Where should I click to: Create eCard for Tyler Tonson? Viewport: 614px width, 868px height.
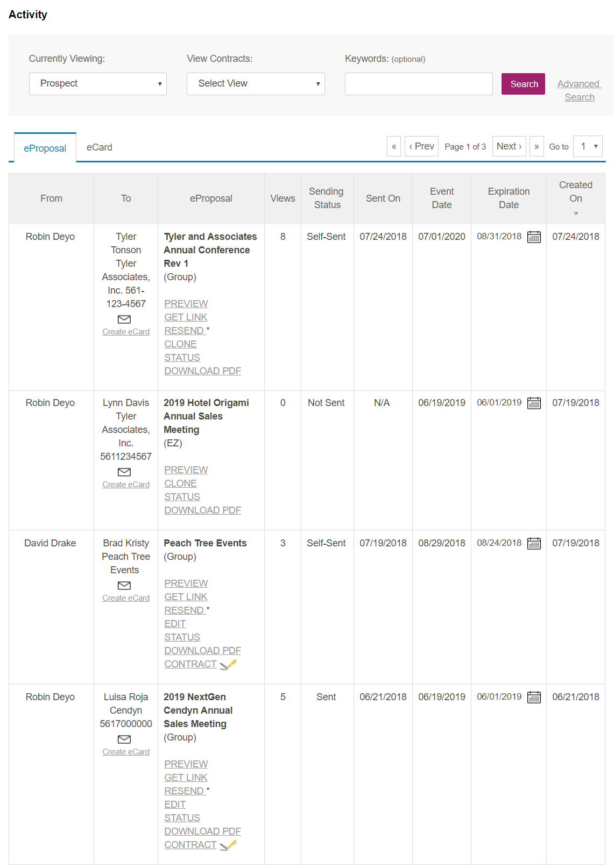pos(126,332)
